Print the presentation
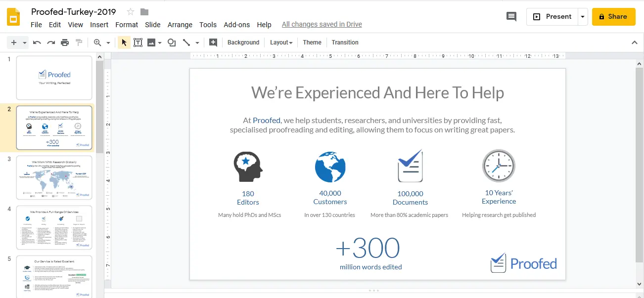Image resolution: width=644 pixels, height=298 pixels. [x=65, y=43]
